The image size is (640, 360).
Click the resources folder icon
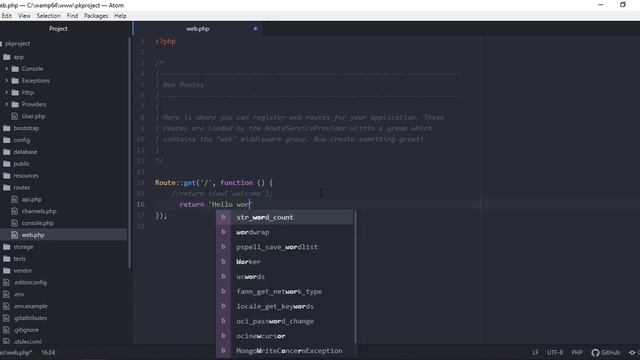pos(7,176)
